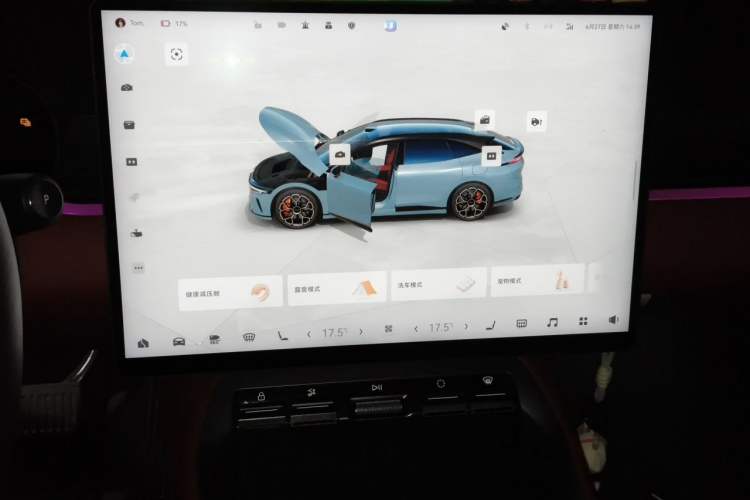Screen dimensions: 750x500
Task: Check the 17% battery indicator
Action: click(x=174, y=23)
